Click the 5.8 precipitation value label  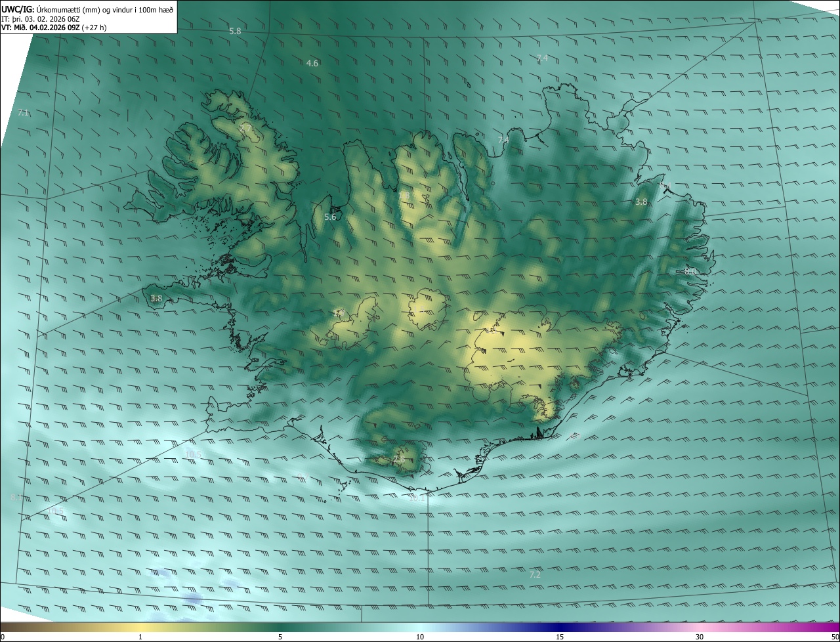235,31
